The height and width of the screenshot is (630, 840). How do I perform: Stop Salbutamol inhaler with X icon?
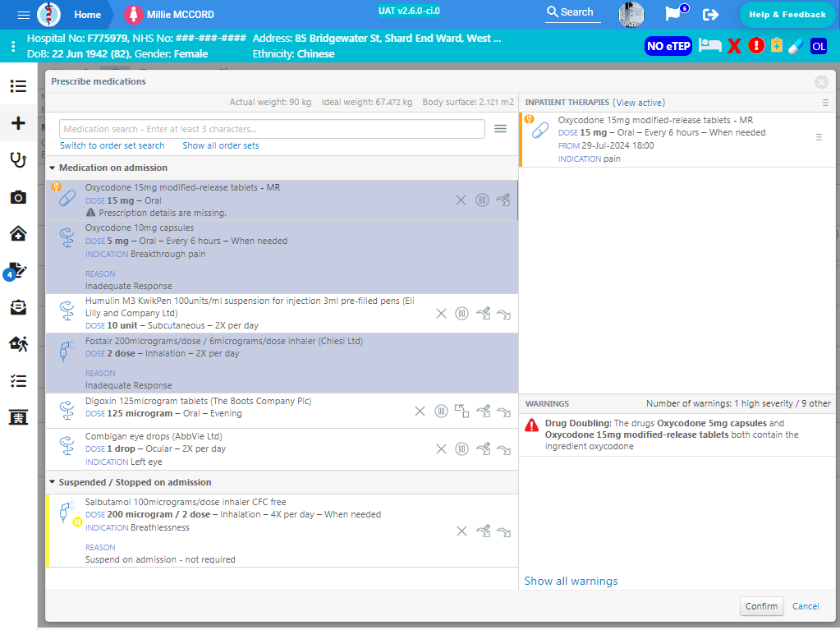[461, 531]
